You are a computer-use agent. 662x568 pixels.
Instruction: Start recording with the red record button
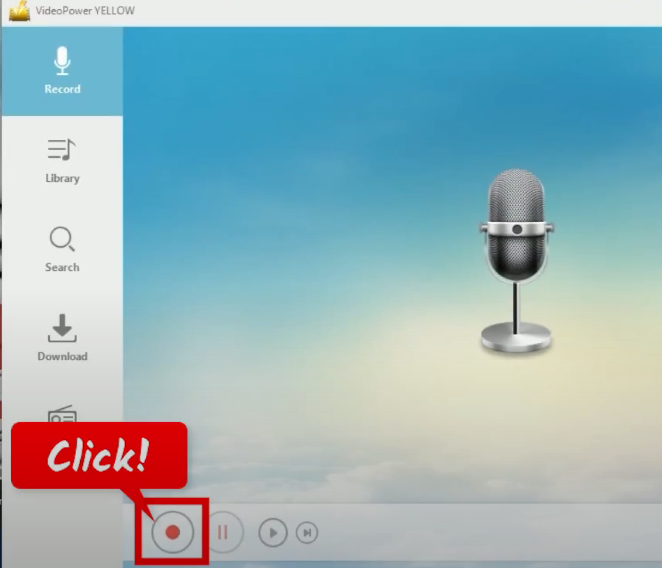172,532
